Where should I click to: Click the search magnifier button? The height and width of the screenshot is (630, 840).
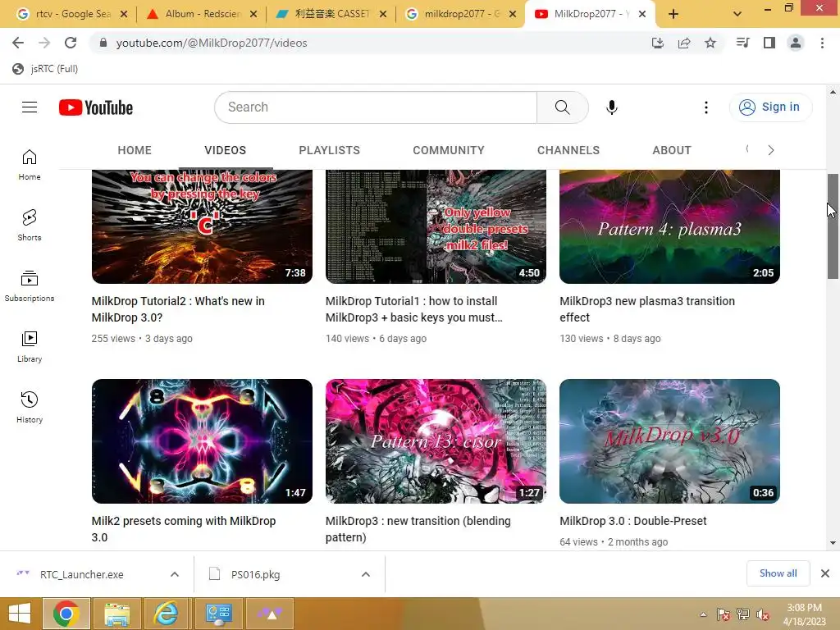tap(563, 107)
